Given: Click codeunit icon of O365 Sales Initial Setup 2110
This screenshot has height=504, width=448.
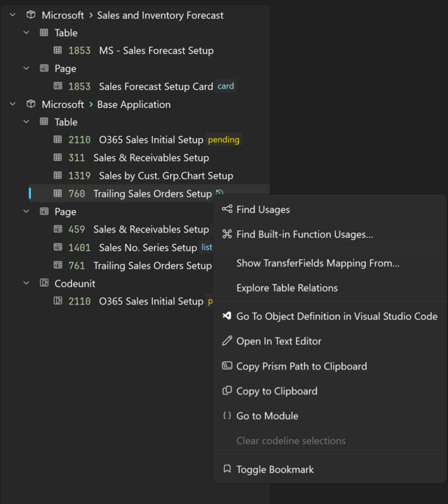Looking at the screenshot, I should tap(58, 301).
